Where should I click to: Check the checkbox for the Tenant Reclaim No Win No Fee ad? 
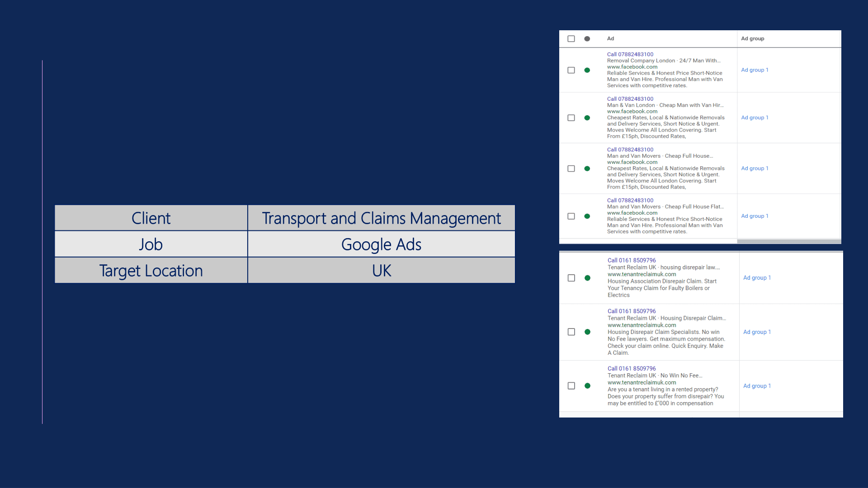[571, 386]
